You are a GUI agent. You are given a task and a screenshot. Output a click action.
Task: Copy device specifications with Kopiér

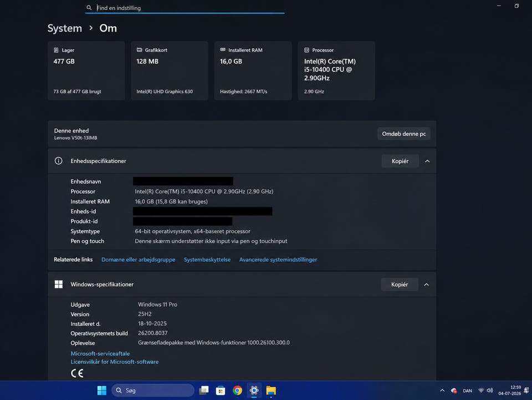coord(400,161)
